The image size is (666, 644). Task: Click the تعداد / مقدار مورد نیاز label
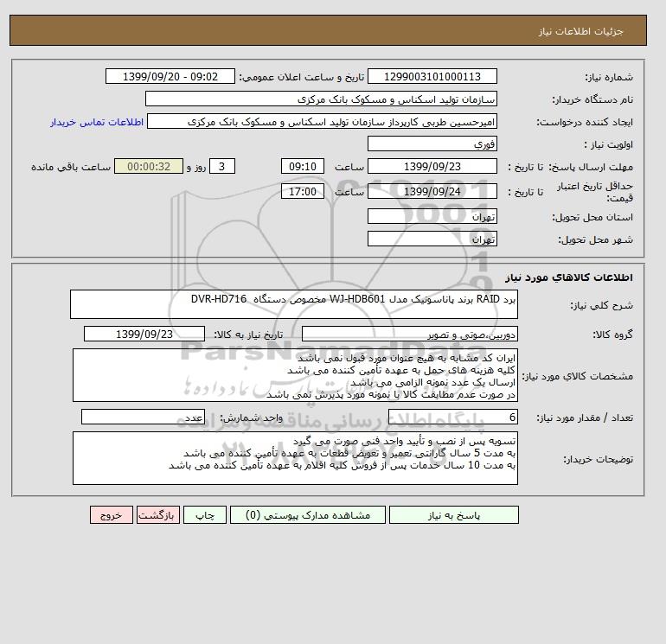click(x=585, y=418)
